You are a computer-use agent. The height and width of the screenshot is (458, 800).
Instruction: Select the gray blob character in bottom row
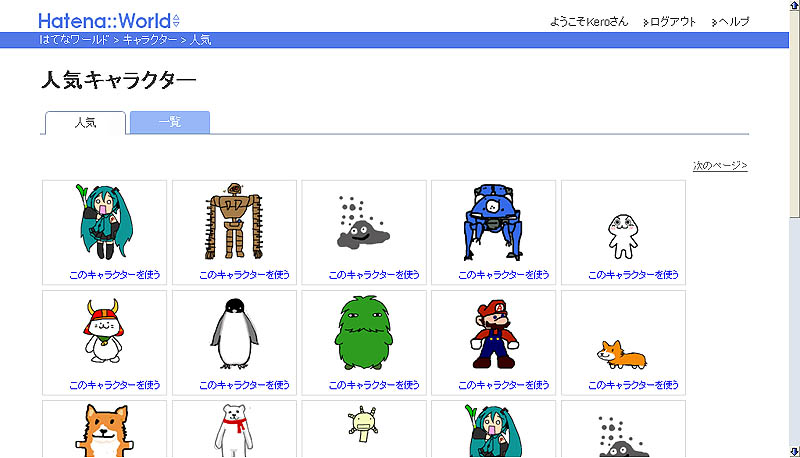[x=623, y=437]
